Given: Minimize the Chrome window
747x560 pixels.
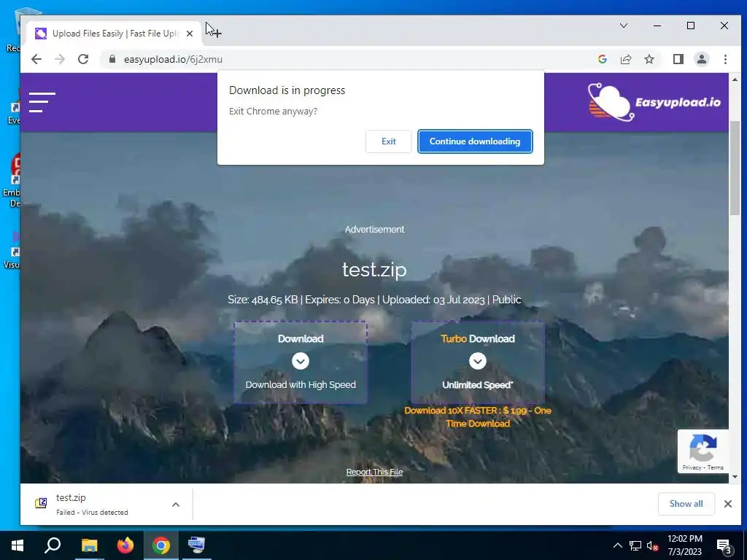Looking at the screenshot, I should [x=657, y=26].
